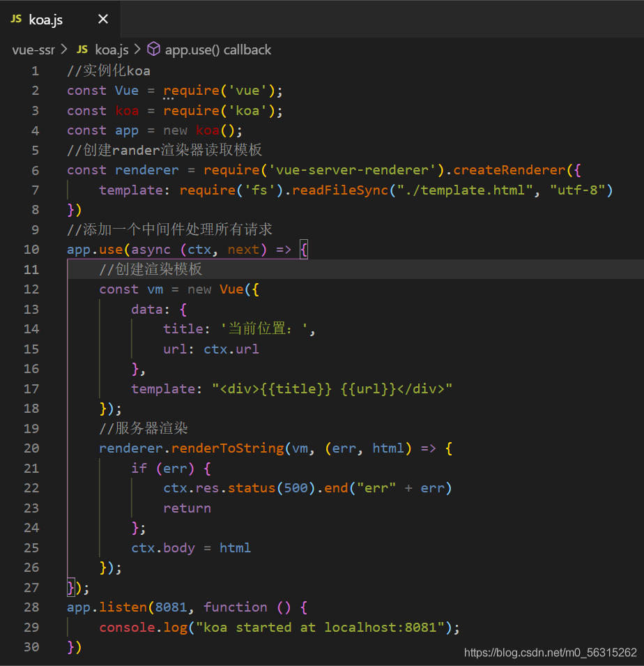
Task: Click 'app' variable declaration on line 4
Action: (127, 131)
